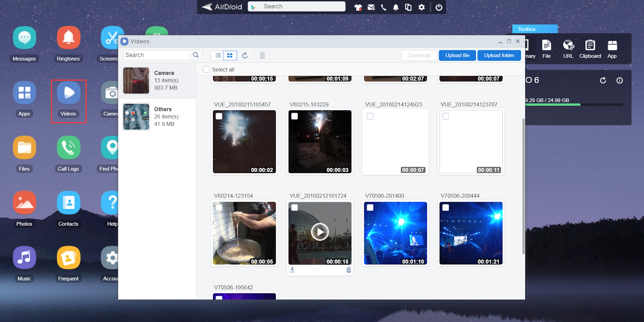Click the Videos window search field

[x=157, y=55]
